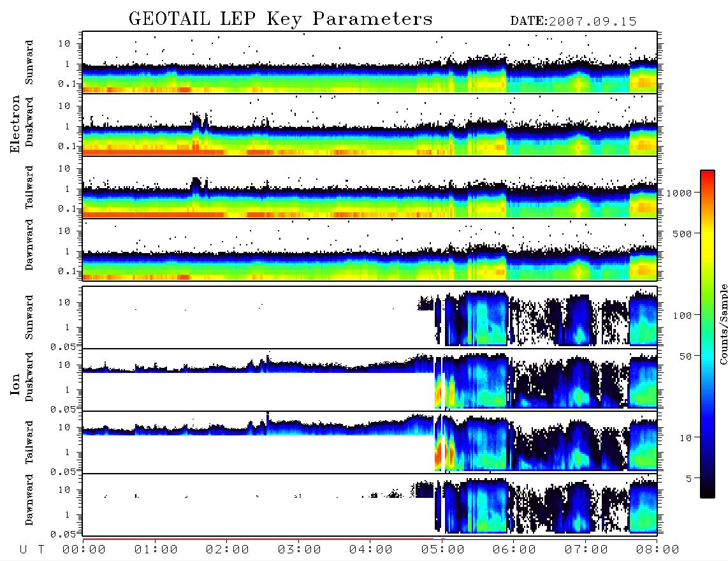Select the Electron Dawnward spectrogram panel
Screen dimensions: 728x561
[x=370, y=250]
